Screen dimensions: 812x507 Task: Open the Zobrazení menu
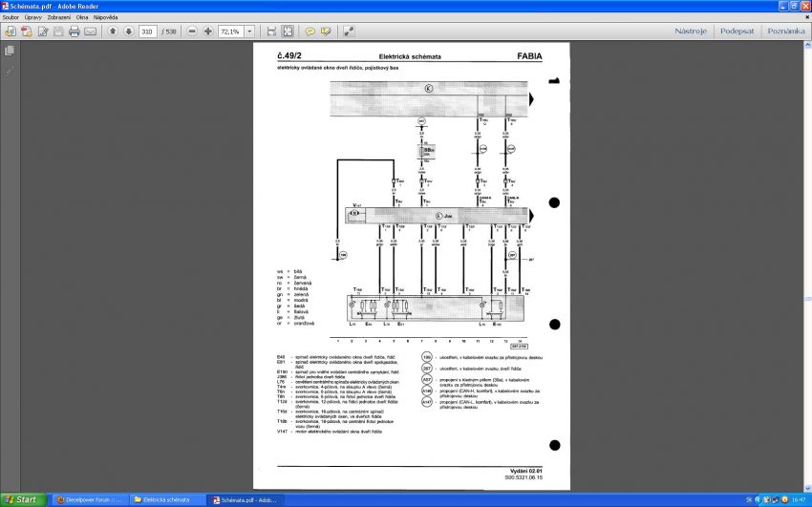pyautogui.click(x=58, y=17)
